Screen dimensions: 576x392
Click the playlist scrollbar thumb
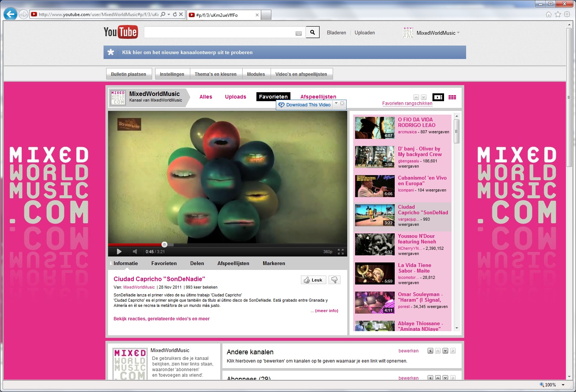click(456, 131)
